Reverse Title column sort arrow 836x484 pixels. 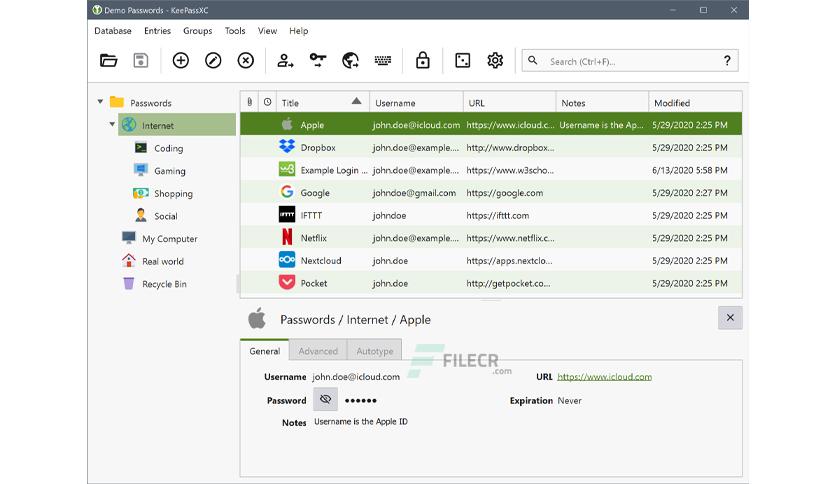click(356, 101)
